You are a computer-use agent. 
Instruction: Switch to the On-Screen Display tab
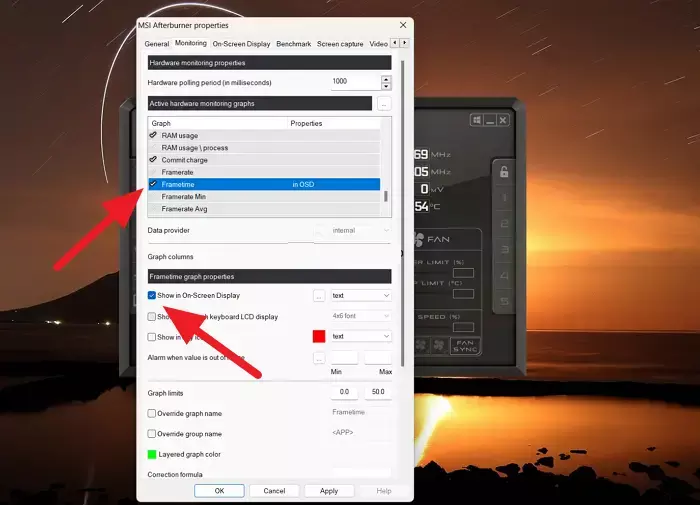tap(241, 44)
